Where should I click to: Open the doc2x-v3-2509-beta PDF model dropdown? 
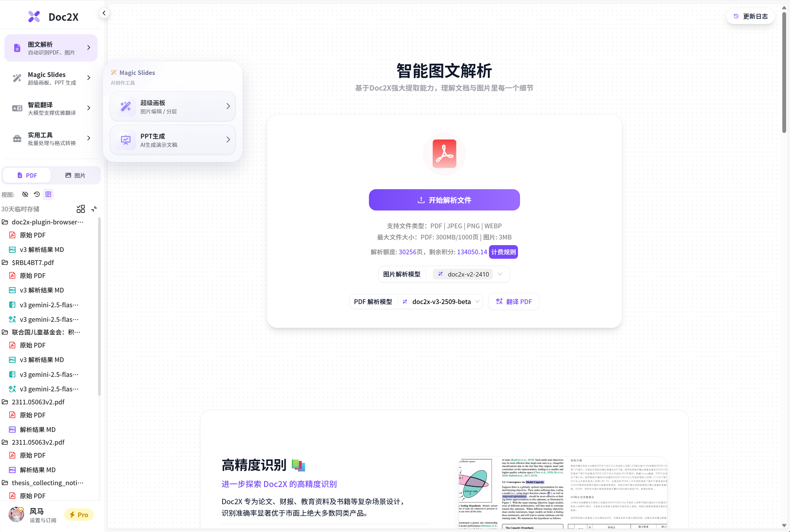pos(440,301)
